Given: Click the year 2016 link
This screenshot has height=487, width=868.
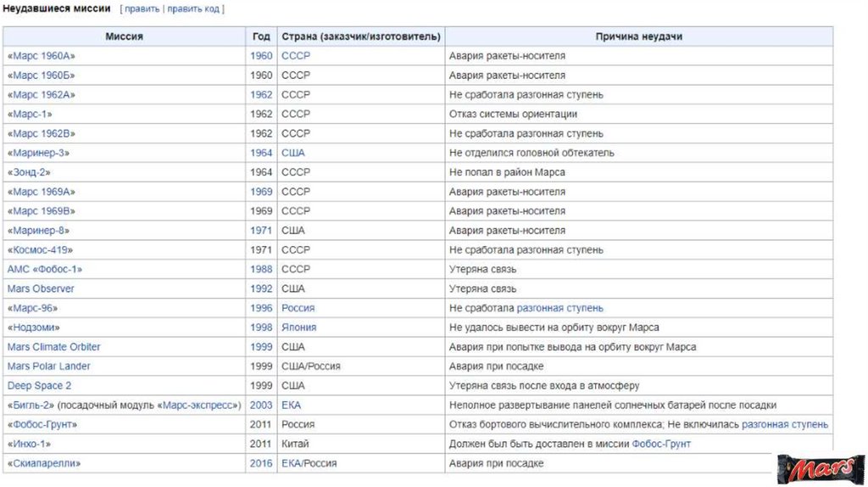Looking at the screenshot, I should (x=261, y=463).
